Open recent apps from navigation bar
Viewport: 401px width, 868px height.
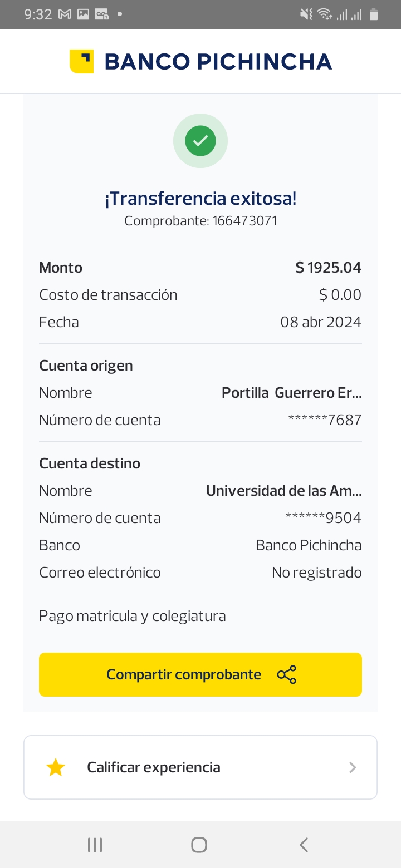pyautogui.click(x=95, y=845)
